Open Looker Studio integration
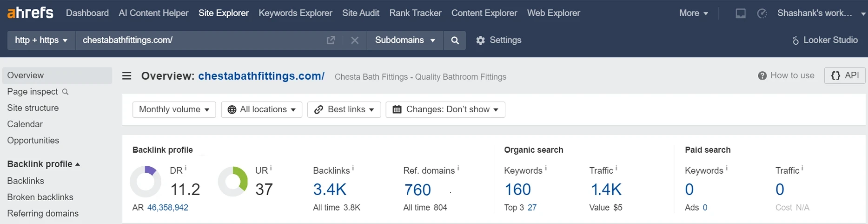Screen dimensions: 868x224 pyautogui.click(x=825, y=40)
